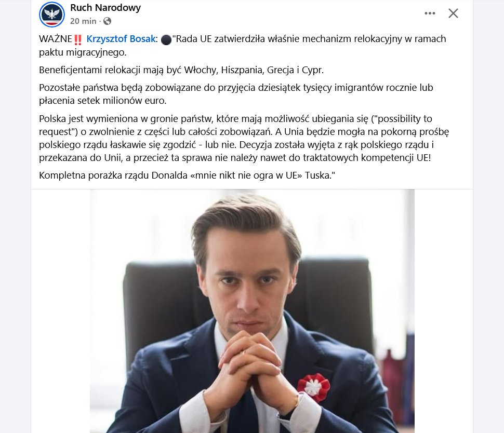504x433 pixels.
Task: Click the Ruch Narodowy page name
Action: pos(105,8)
